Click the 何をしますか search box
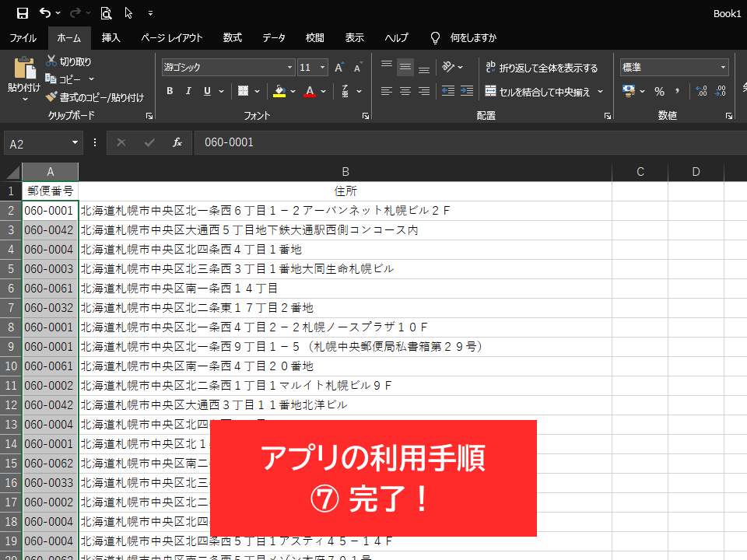The width and height of the screenshot is (747, 560). point(473,37)
